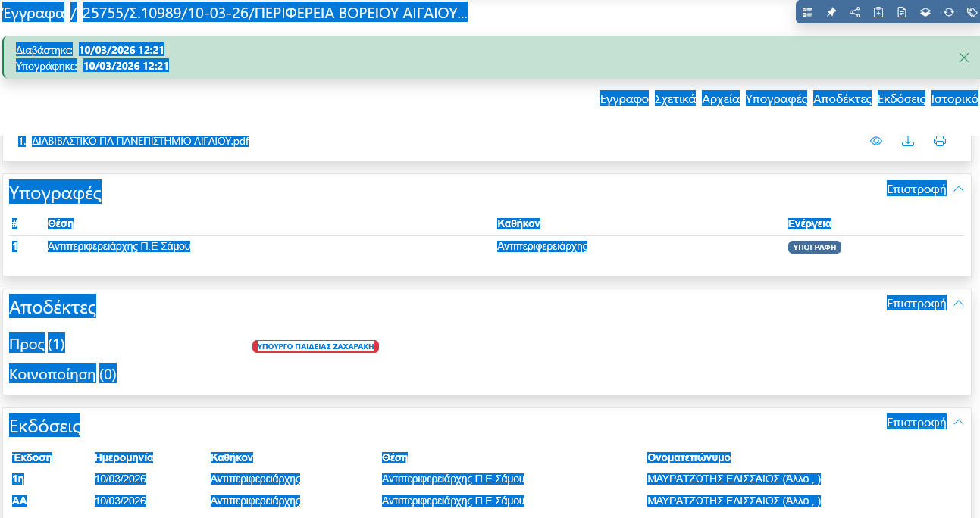Switch to the Ιστορικό tab
This screenshot has height=518, width=980.
click(955, 98)
